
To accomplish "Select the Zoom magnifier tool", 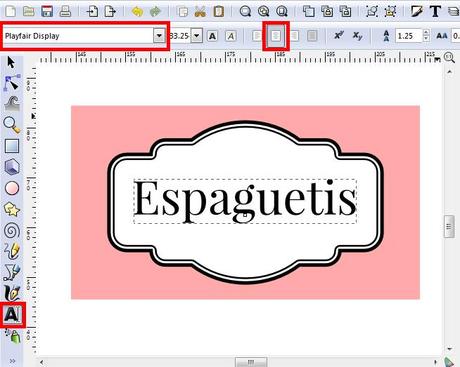I will [12, 125].
